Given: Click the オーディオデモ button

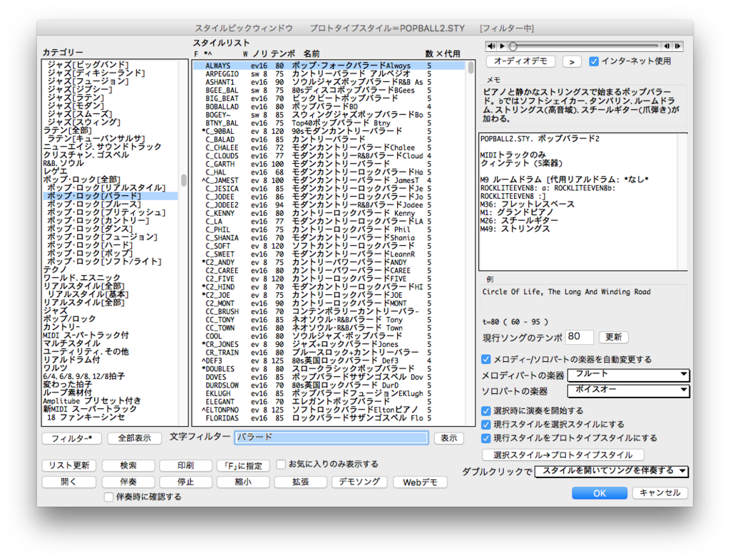Looking at the screenshot, I should click(520, 61).
